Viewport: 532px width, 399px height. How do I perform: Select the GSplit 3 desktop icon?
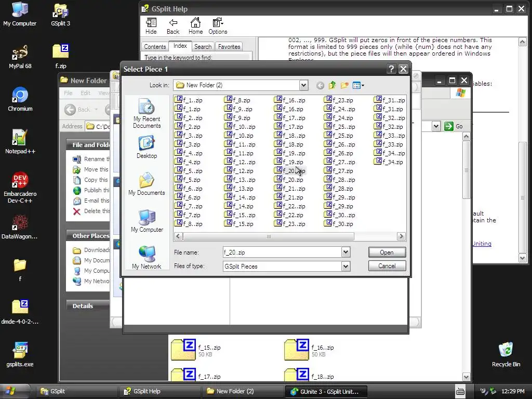(60, 14)
